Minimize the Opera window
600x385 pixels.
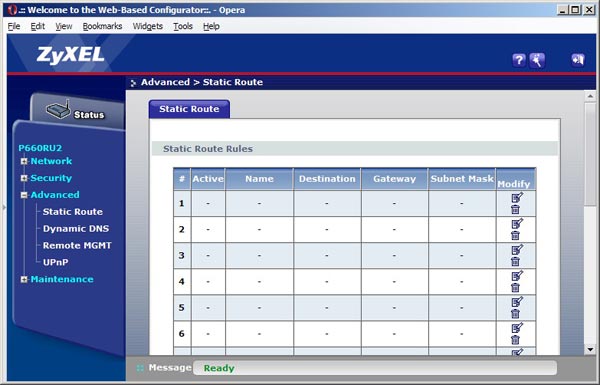562,10
